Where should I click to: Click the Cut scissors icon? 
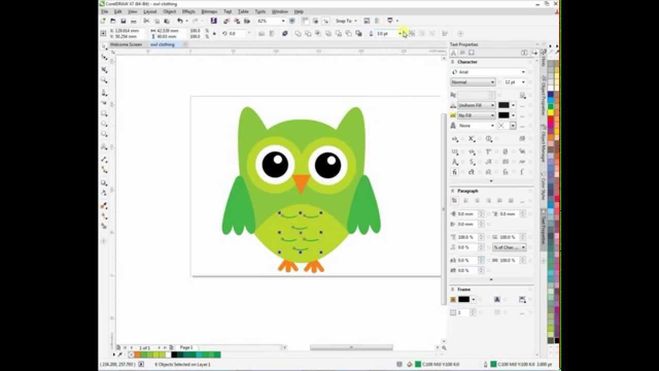(x=146, y=21)
